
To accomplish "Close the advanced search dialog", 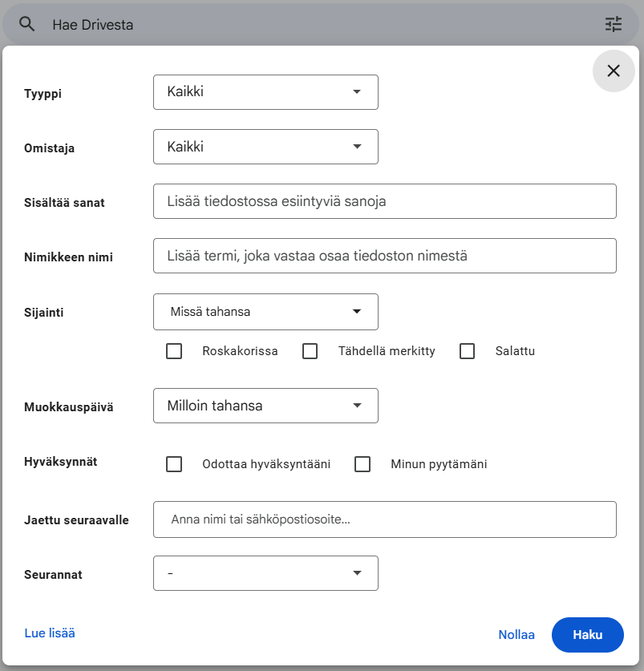I will [614, 71].
